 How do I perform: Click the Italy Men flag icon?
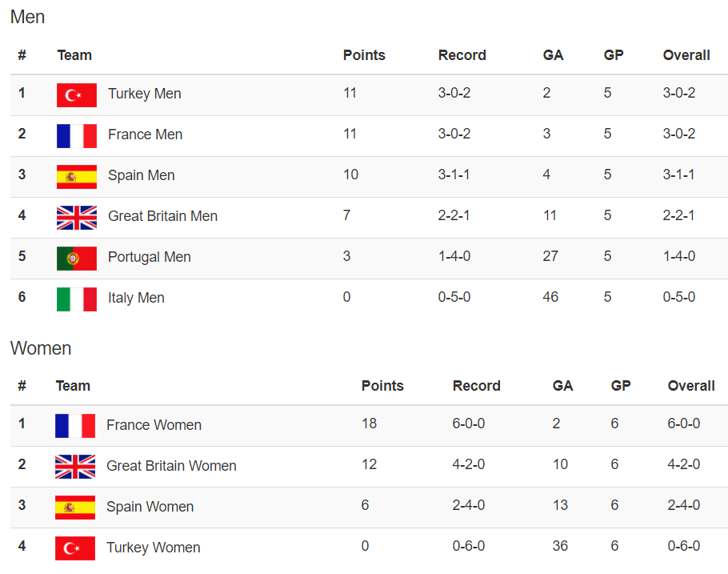tap(77, 299)
